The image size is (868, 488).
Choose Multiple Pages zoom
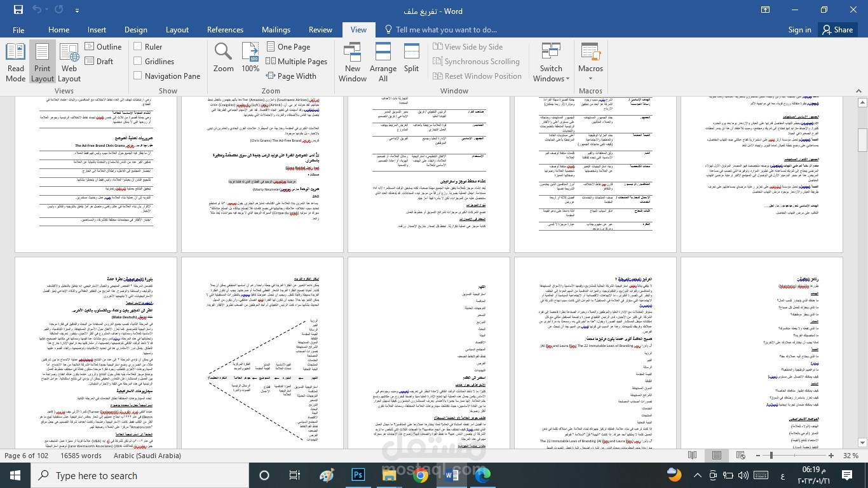pyautogui.click(x=296, y=61)
